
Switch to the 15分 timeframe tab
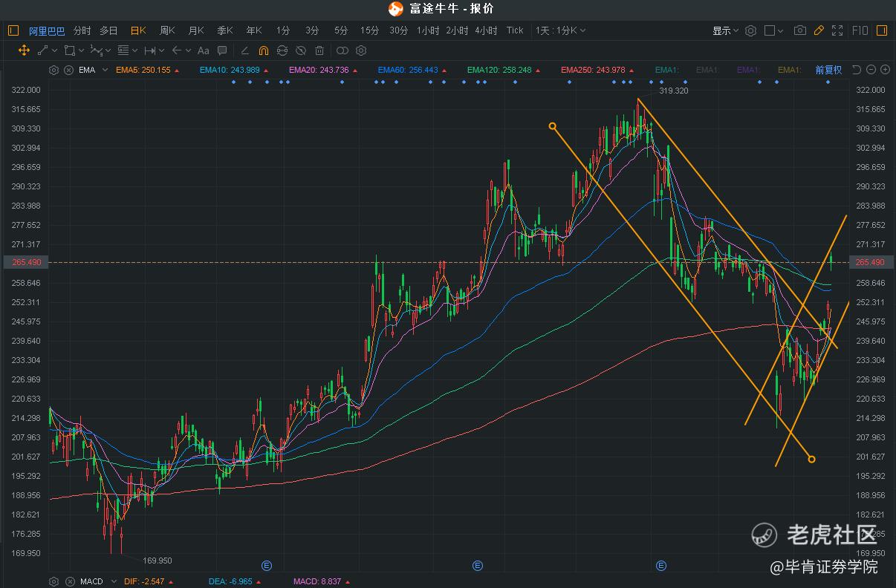(x=369, y=30)
